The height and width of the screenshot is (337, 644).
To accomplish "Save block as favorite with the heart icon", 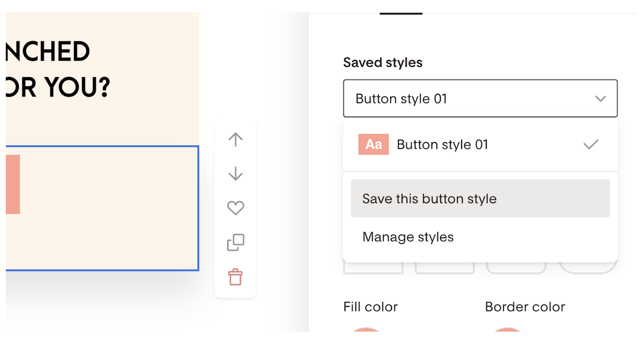I will [235, 208].
